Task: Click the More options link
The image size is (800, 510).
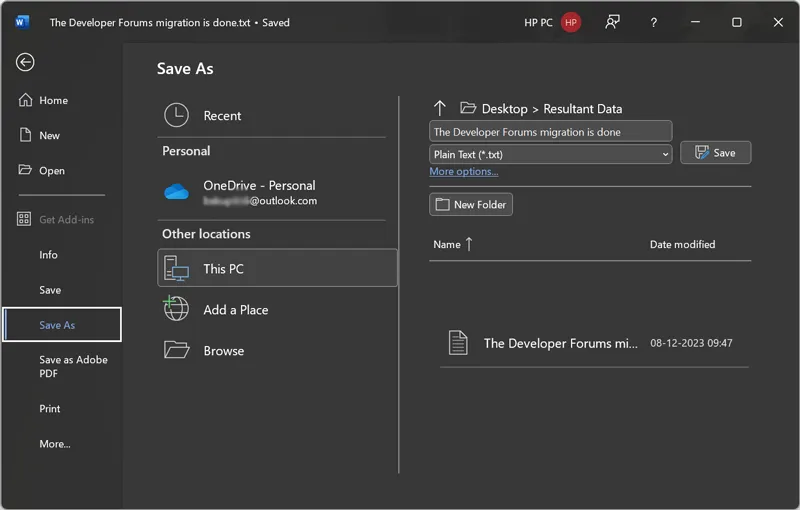Action: point(463,172)
